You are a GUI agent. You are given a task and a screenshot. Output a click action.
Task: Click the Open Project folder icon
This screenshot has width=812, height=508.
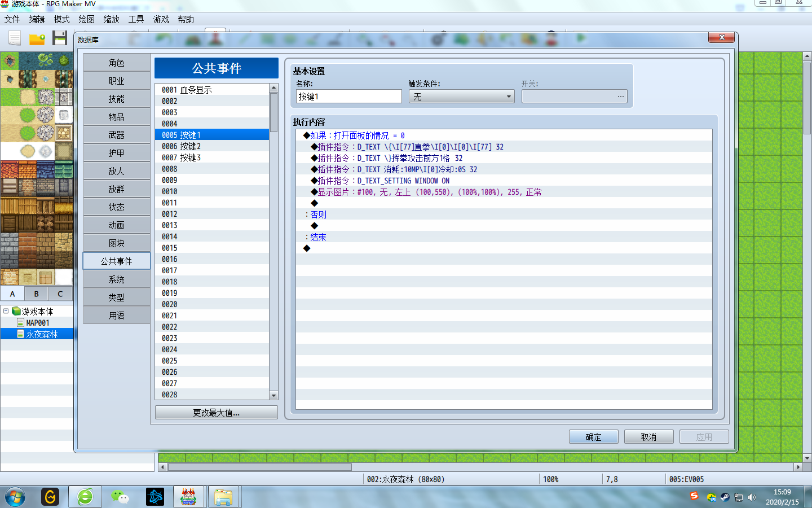click(x=37, y=38)
